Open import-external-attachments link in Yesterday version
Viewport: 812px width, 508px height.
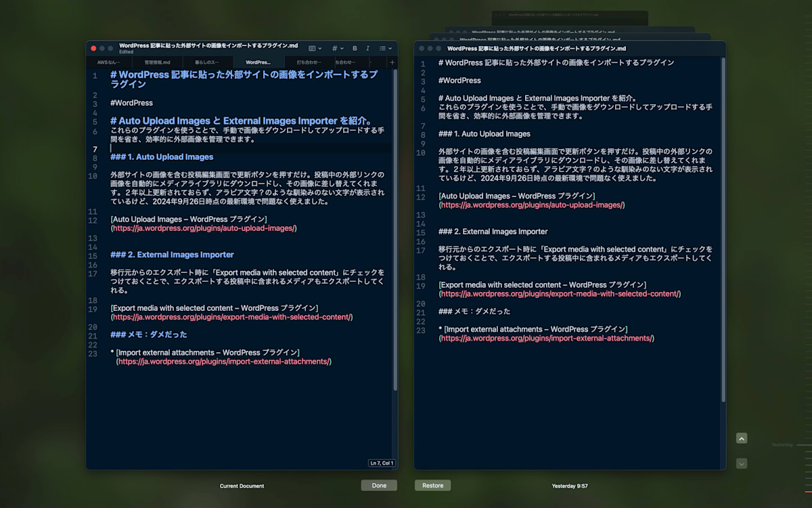[547, 338]
